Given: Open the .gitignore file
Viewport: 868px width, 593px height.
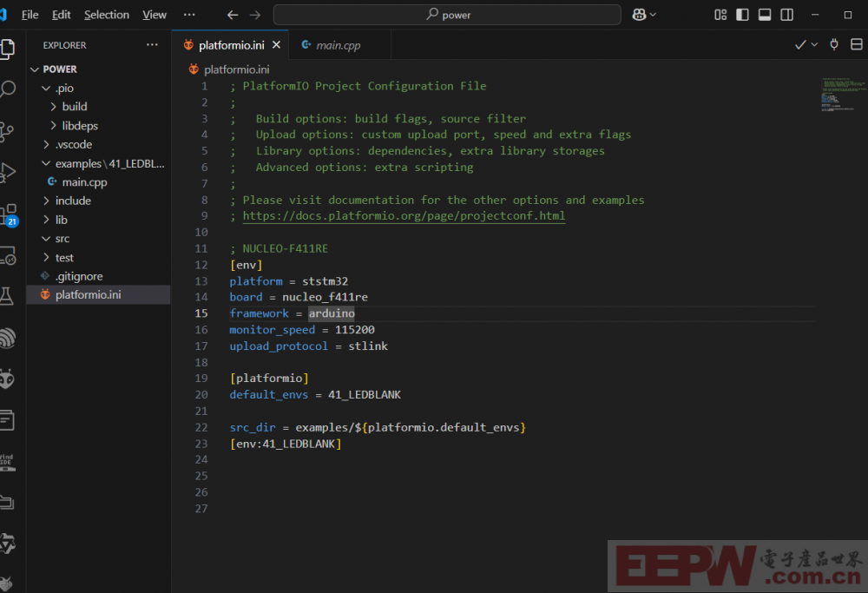Looking at the screenshot, I should click(x=99, y=276).
